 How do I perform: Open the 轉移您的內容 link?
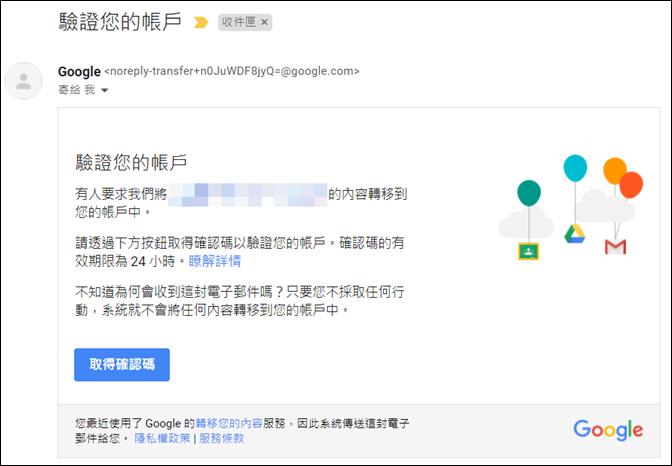[229, 424]
